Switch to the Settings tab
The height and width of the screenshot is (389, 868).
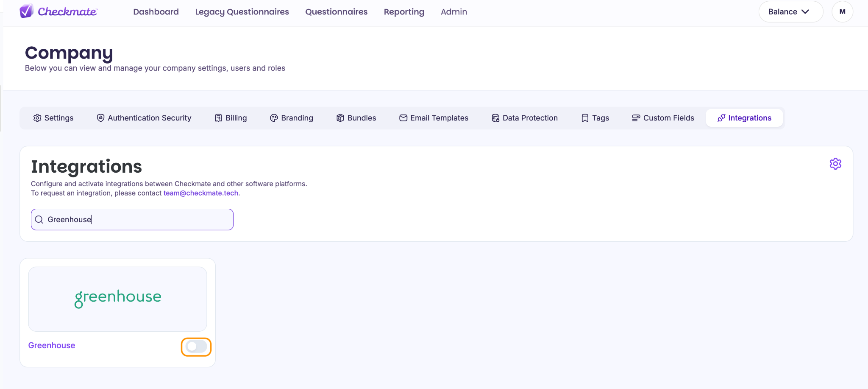pyautogui.click(x=53, y=118)
